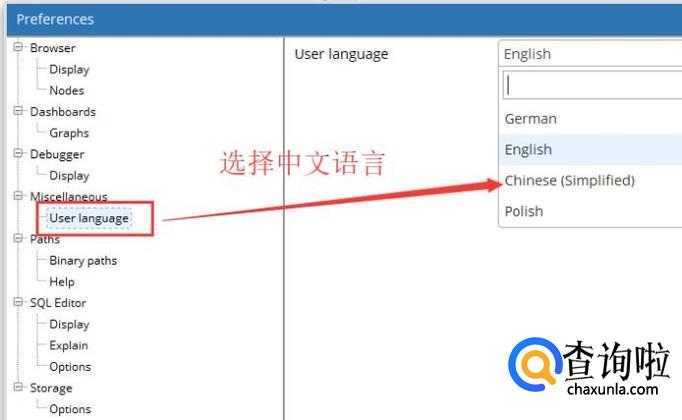Select Nodes under Browser
Image resolution: width=682 pixels, height=420 pixels.
67,90
